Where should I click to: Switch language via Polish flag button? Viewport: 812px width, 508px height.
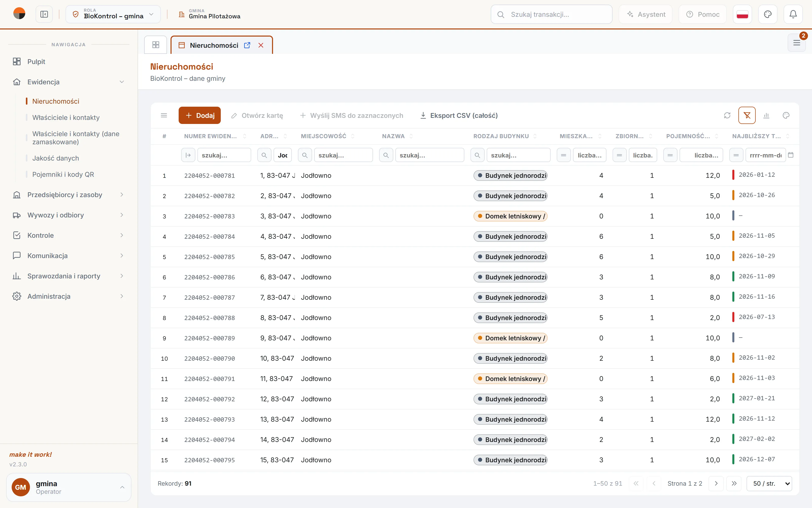(x=742, y=14)
